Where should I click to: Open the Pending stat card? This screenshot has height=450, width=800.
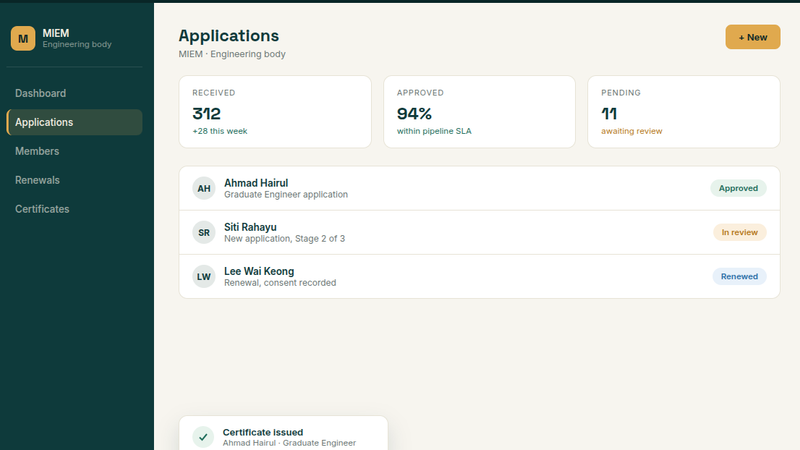684,112
